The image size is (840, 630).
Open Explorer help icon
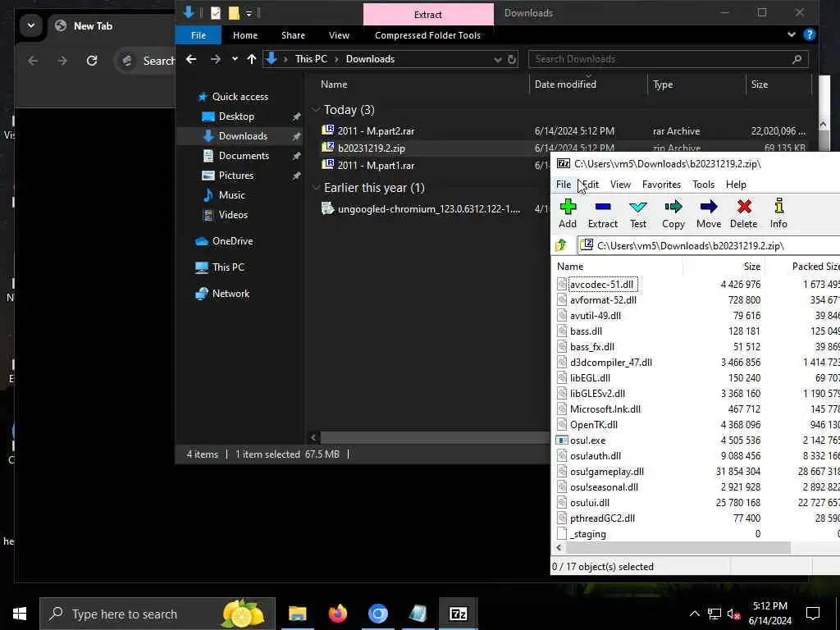coord(810,34)
